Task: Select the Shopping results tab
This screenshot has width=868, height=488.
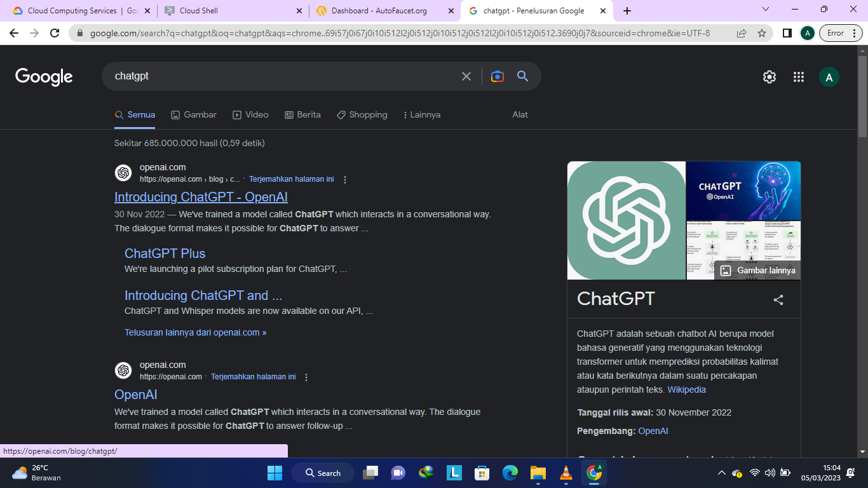Action: coord(362,115)
